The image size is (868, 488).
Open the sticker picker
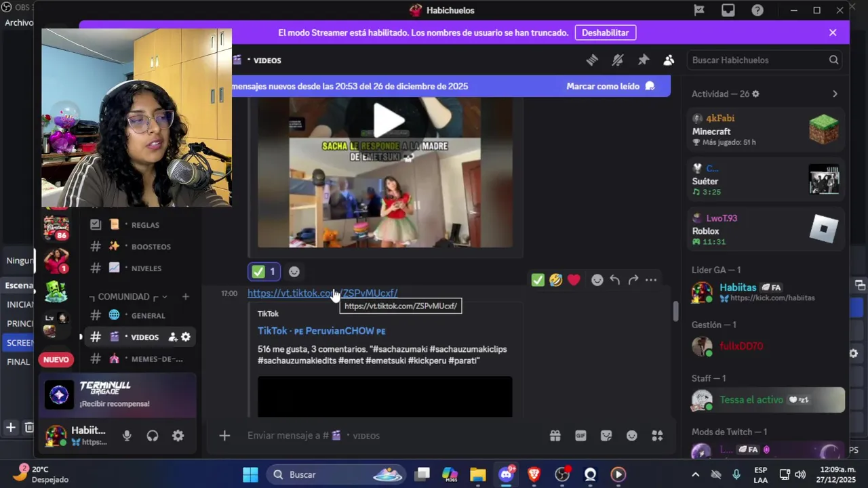[x=606, y=436]
